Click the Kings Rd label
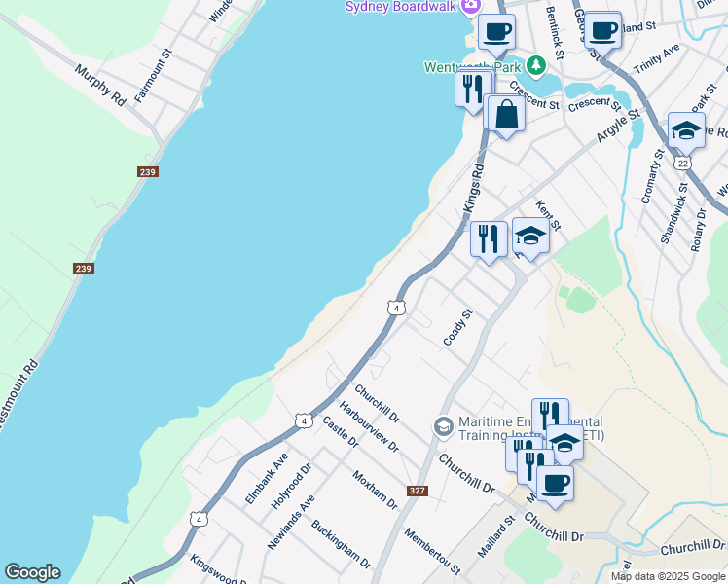This screenshot has width=728, height=584. [474, 188]
